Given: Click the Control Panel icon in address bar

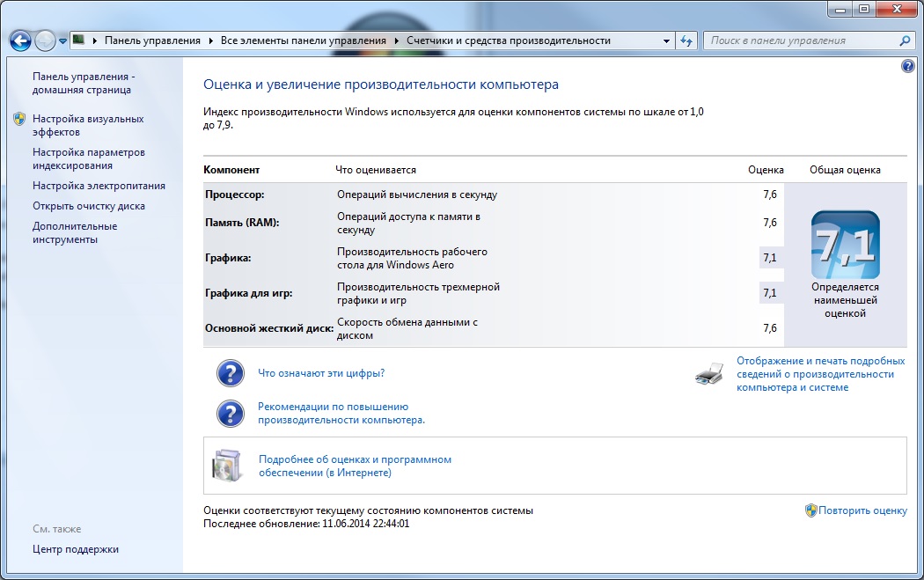Looking at the screenshot, I should tap(78, 40).
